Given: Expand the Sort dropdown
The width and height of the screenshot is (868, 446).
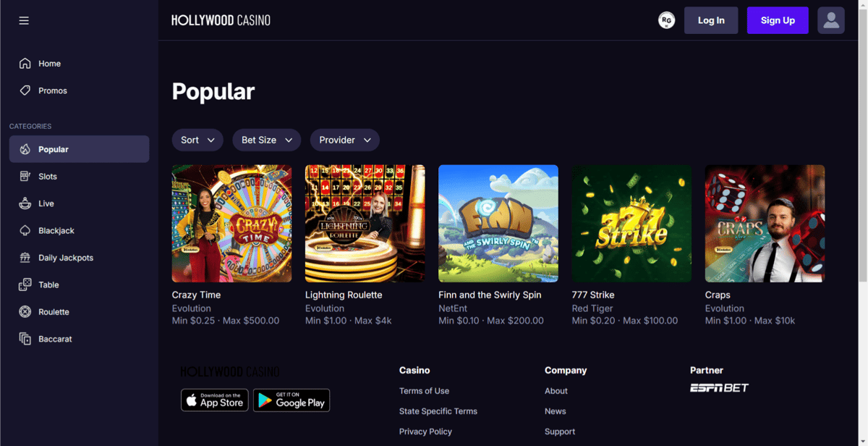Looking at the screenshot, I should [197, 140].
